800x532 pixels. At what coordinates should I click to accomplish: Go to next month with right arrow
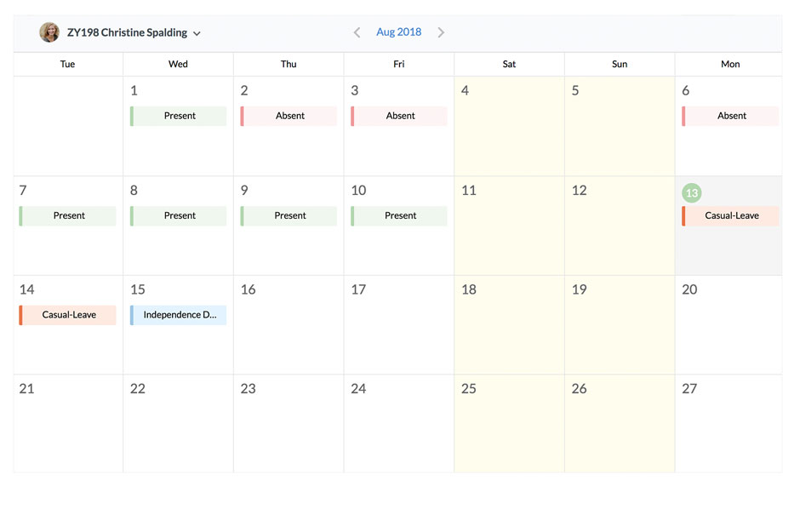click(441, 32)
